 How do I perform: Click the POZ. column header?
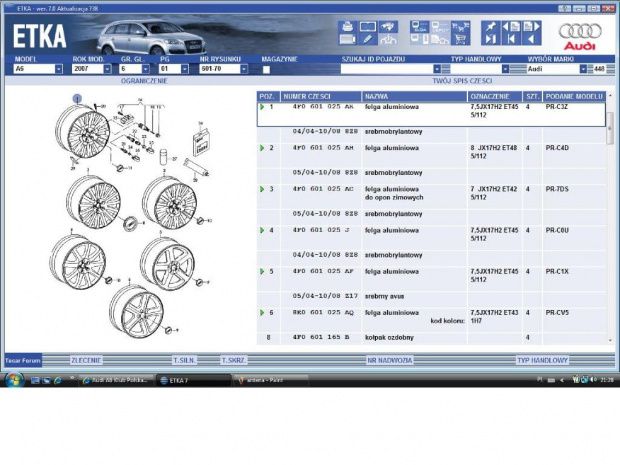click(268, 96)
